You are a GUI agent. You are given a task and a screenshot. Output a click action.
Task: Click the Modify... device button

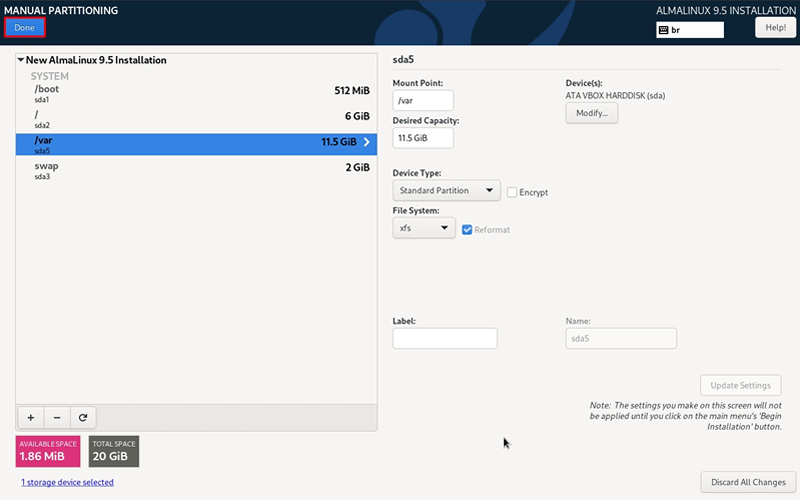pos(592,113)
